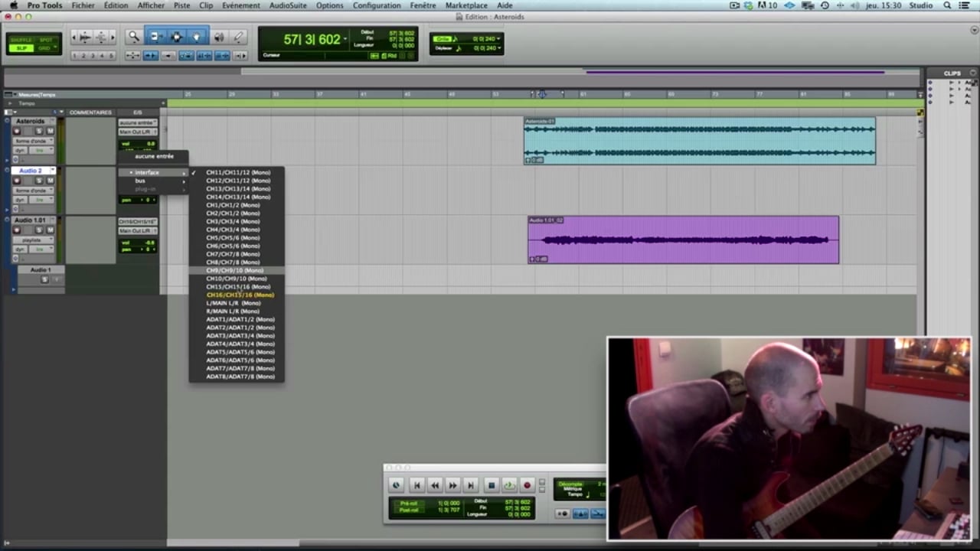Screen dimensions: 980x551
Task: Solo the Asteroids track
Action: pos(39,131)
